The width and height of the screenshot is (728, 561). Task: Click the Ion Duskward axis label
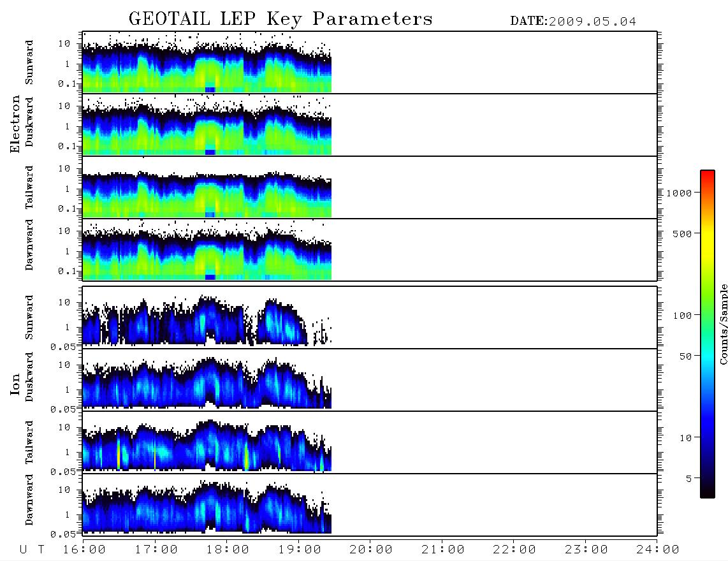[29, 377]
